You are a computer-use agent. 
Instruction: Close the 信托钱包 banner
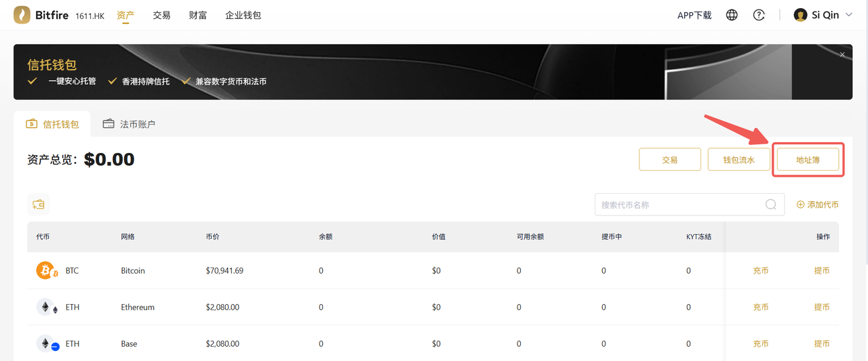[842, 55]
